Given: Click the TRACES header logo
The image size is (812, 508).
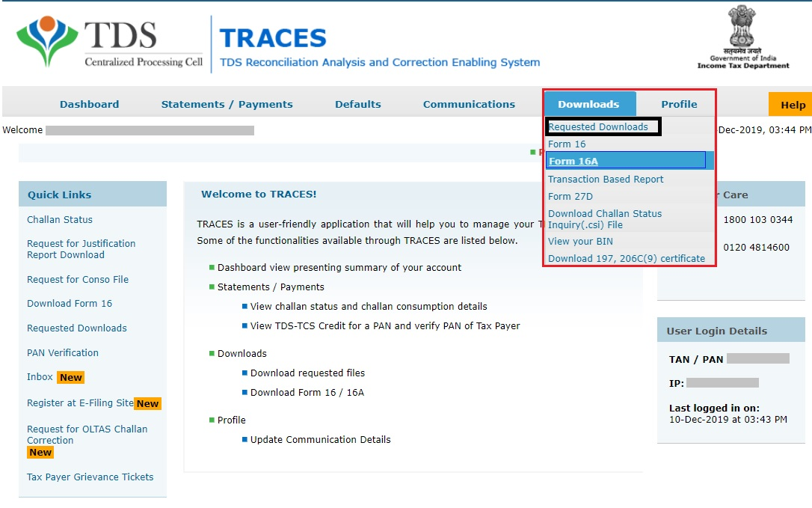Looking at the screenshot, I should pyautogui.click(x=273, y=37).
